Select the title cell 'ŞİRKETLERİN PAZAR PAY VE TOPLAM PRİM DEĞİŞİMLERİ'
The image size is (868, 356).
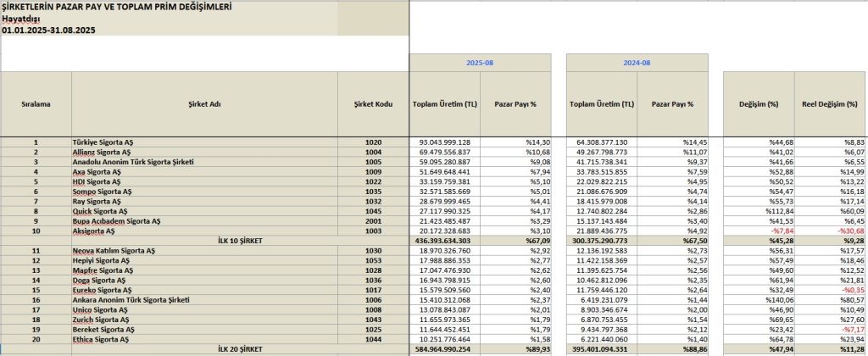[x=169, y=8]
